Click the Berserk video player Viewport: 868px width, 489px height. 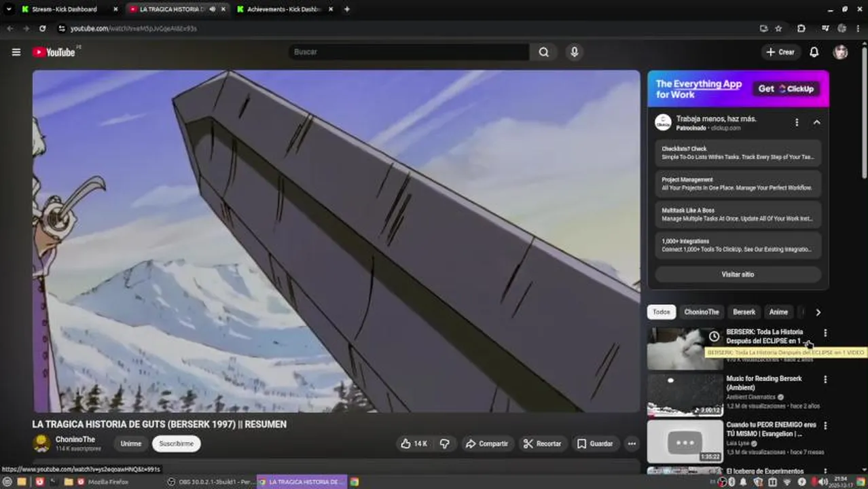coord(336,241)
